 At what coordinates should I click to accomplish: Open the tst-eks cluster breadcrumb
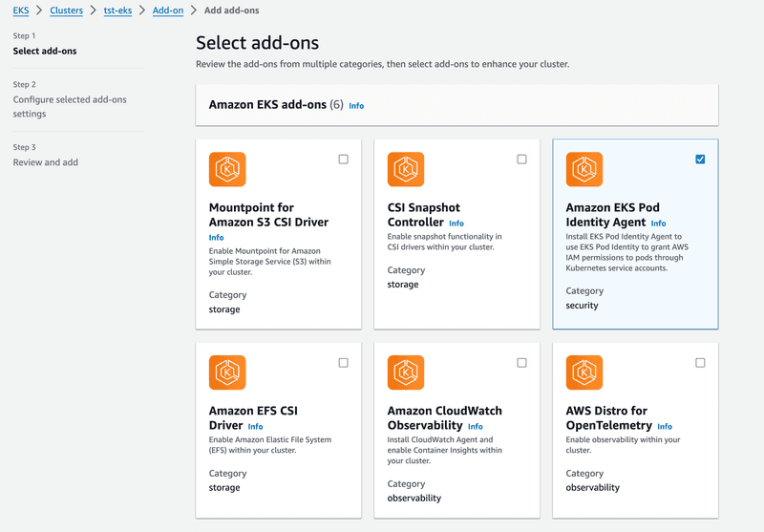click(x=117, y=11)
